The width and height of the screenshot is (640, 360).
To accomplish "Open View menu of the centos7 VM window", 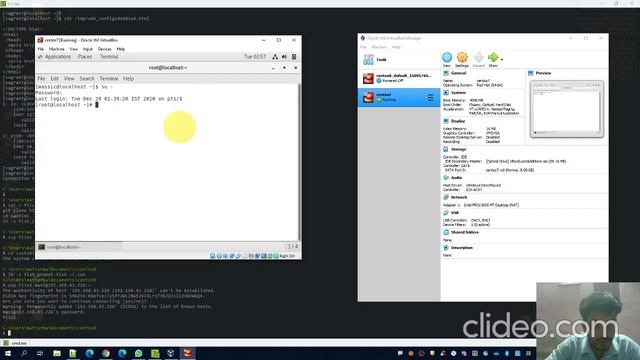I will (73, 49).
